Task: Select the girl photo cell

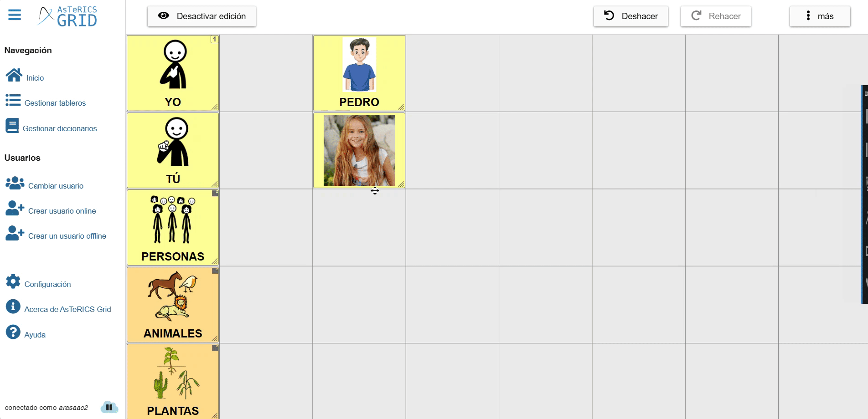Action: 359,150
